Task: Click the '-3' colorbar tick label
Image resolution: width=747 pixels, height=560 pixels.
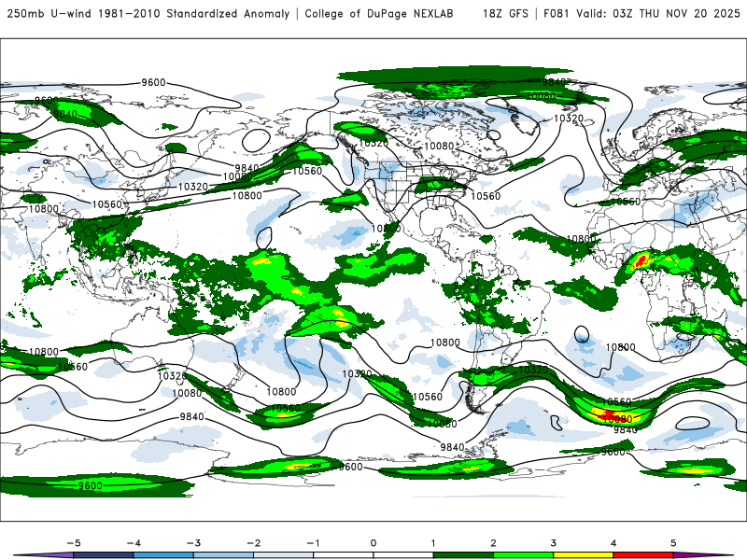Action: coord(193,543)
